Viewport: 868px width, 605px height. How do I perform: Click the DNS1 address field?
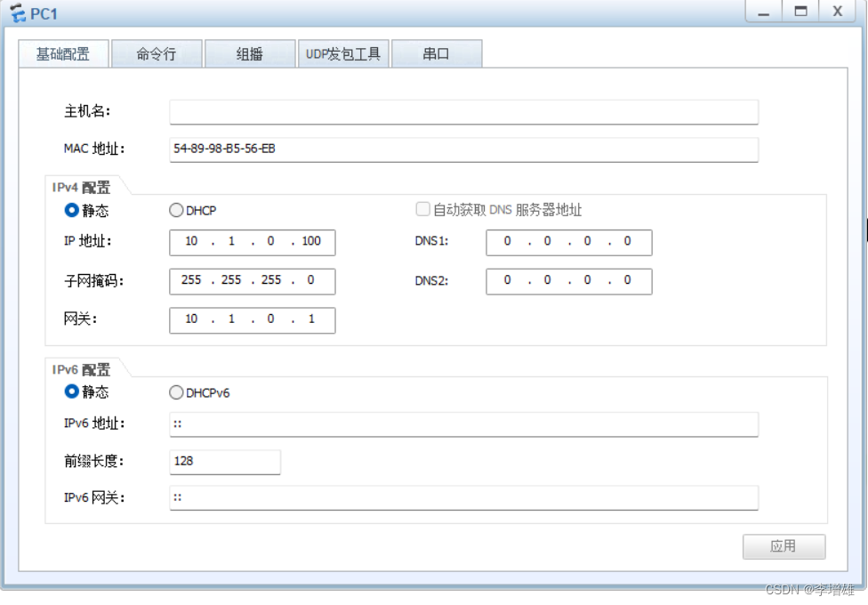pyautogui.click(x=569, y=242)
